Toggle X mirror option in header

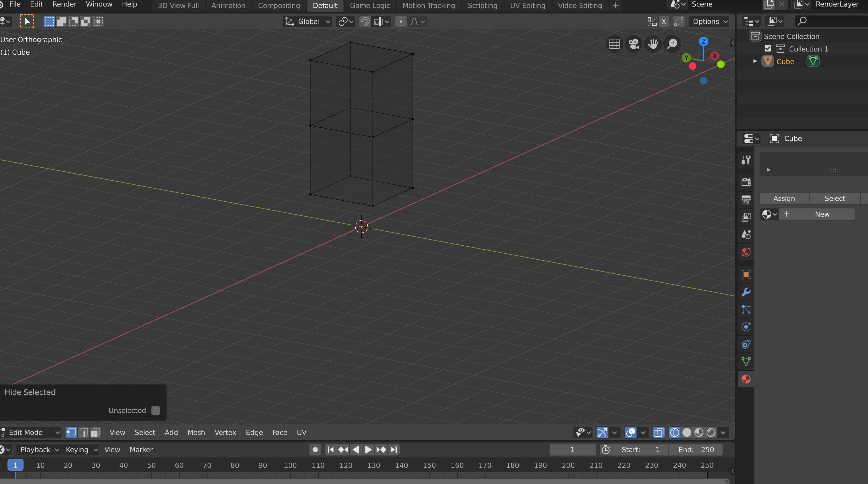(664, 22)
